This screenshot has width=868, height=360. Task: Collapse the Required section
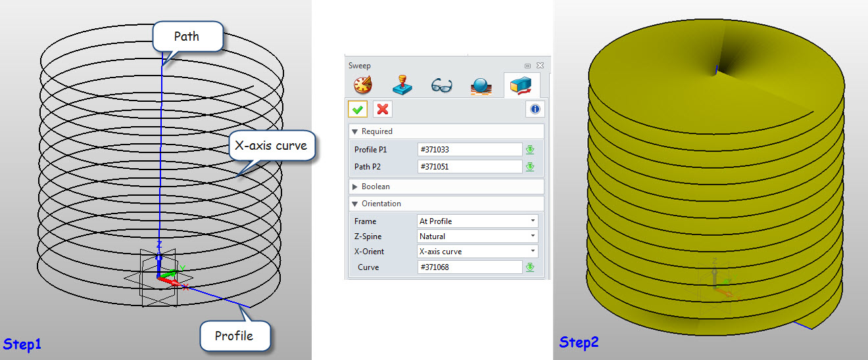(x=446, y=131)
